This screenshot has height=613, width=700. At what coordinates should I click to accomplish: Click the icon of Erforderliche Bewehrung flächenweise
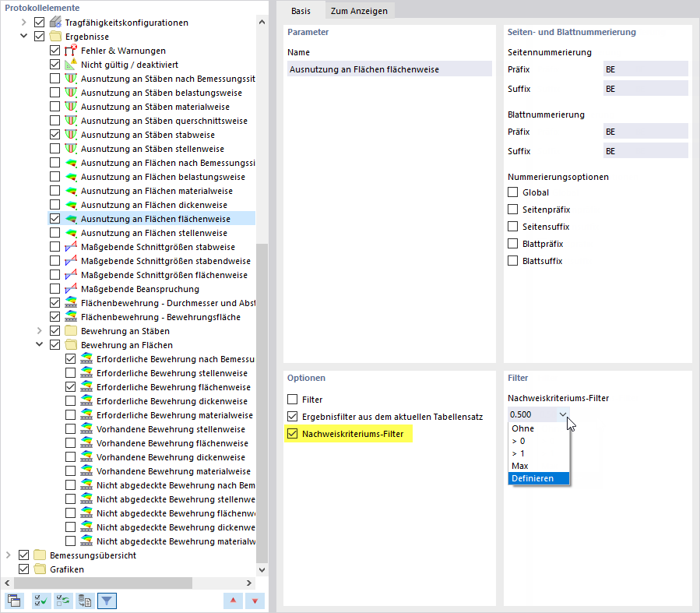[86, 386]
